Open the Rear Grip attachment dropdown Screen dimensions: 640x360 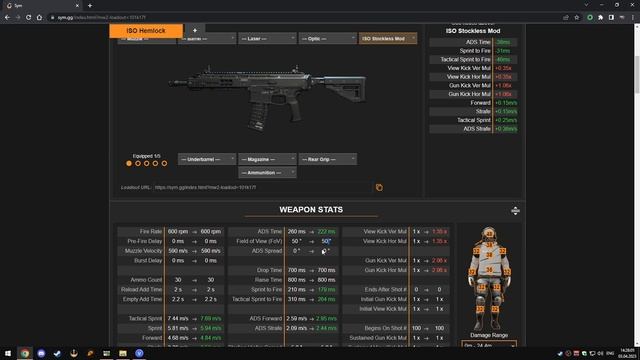328,159
